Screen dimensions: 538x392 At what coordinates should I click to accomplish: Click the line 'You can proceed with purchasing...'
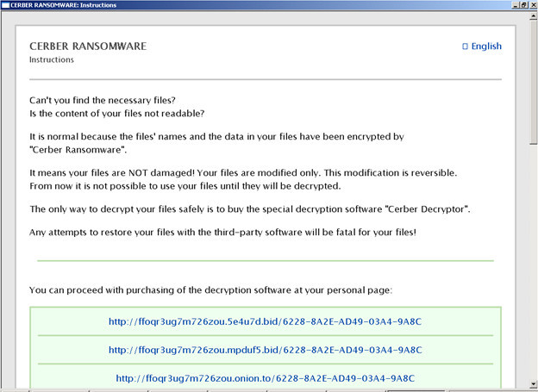coord(210,290)
